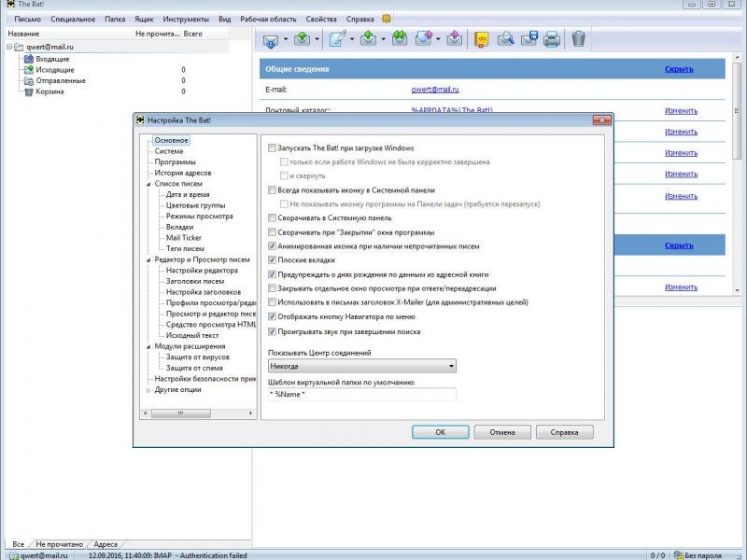Click the Без пароля lock icon in status bar
The width and height of the screenshot is (747, 560).
tap(679, 555)
